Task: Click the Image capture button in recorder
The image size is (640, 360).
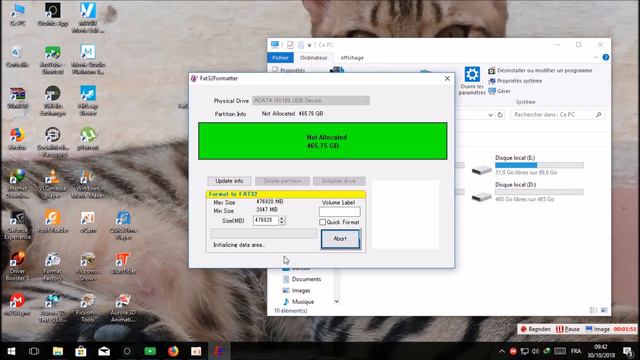Action: pyautogui.click(x=598, y=329)
